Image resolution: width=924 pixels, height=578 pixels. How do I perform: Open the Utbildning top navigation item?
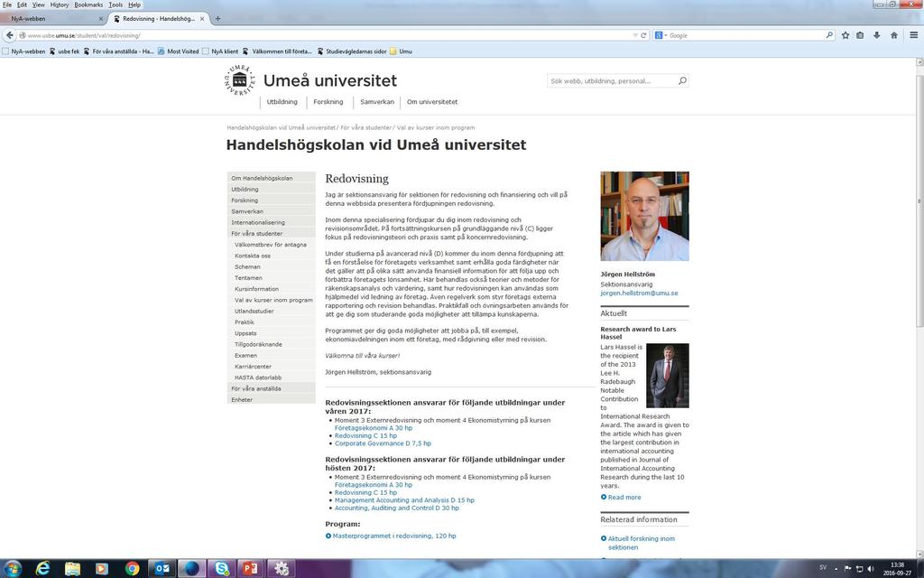282,102
